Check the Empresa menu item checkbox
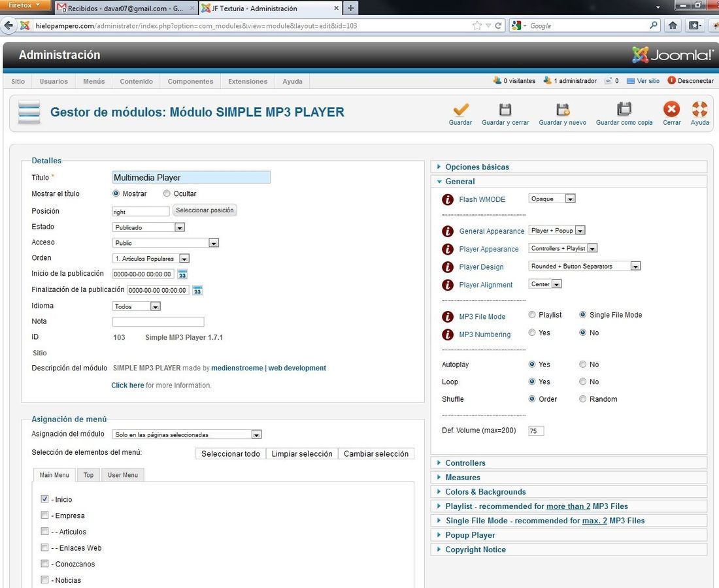719x588 pixels. click(44, 515)
